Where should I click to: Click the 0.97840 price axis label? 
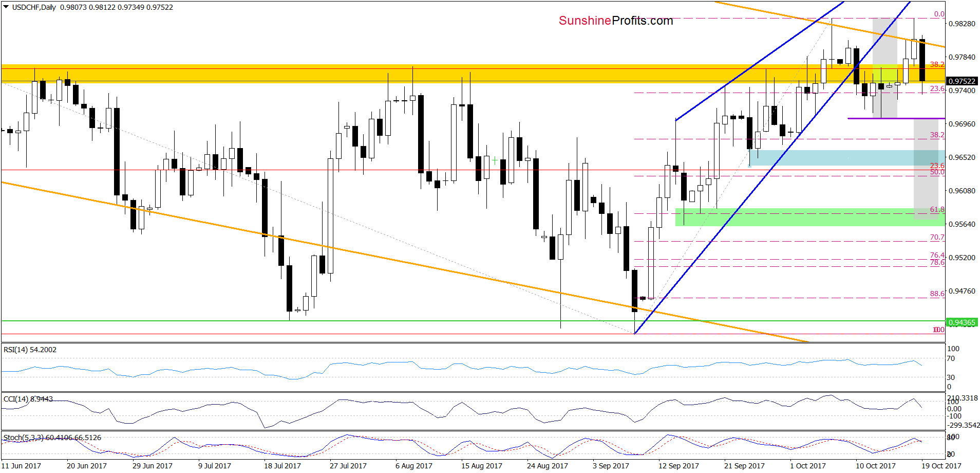pos(962,57)
